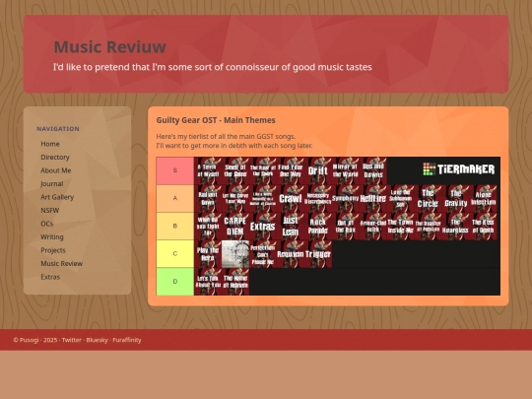This screenshot has height=399, width=532.
Task: Select the Crawl song tile
Action: (291, 198)
